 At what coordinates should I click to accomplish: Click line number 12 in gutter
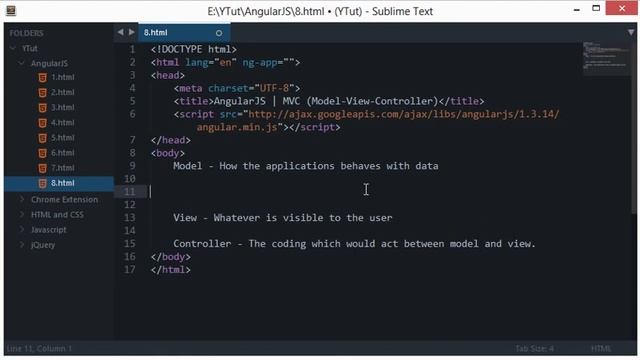tap(130, 204)
